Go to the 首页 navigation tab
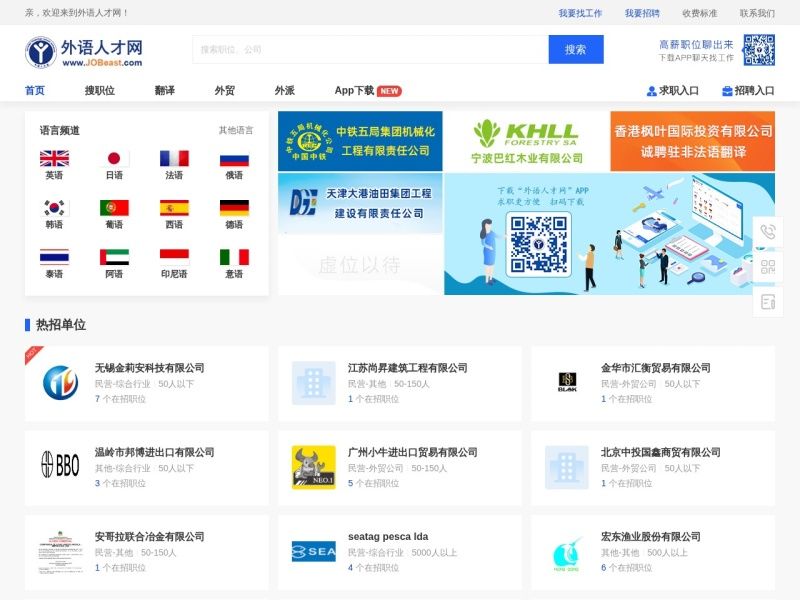This screenshot has height=600, width=800. coord(35,91)
